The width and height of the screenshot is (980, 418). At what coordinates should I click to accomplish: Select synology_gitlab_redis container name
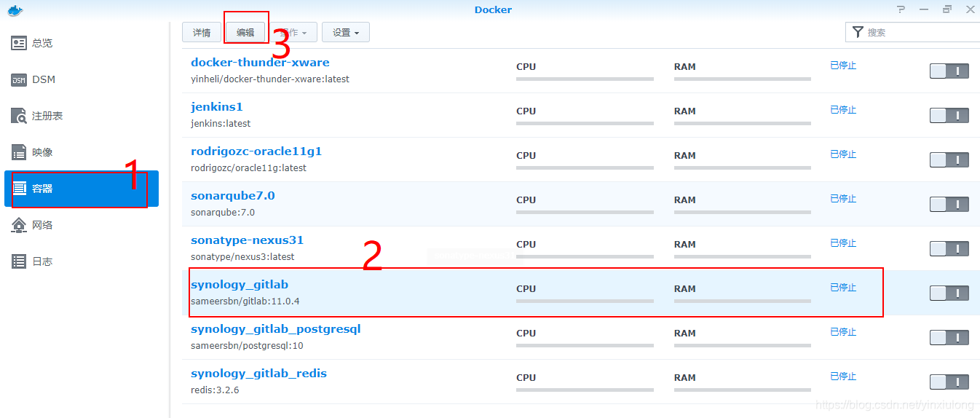[x=258, y=374]
